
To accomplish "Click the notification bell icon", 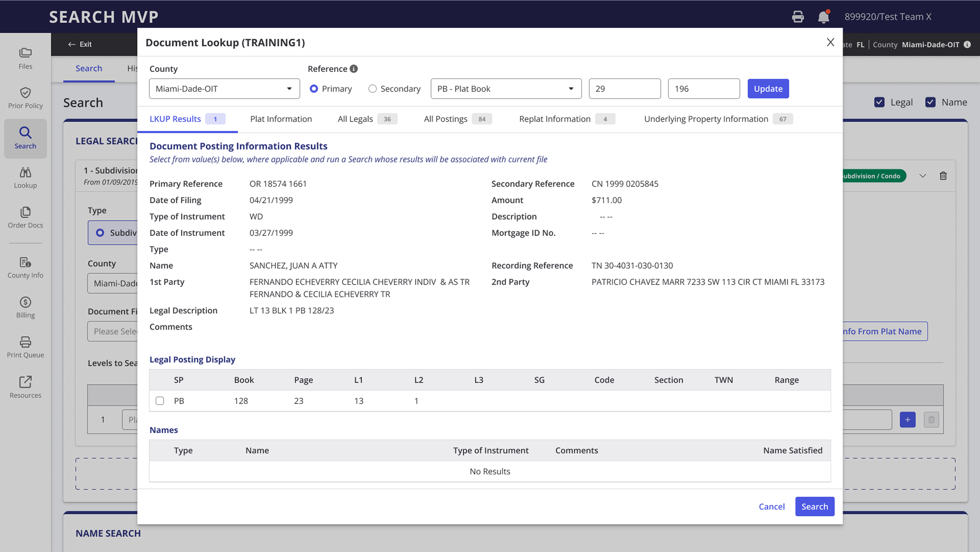I will tap(824, 17).
